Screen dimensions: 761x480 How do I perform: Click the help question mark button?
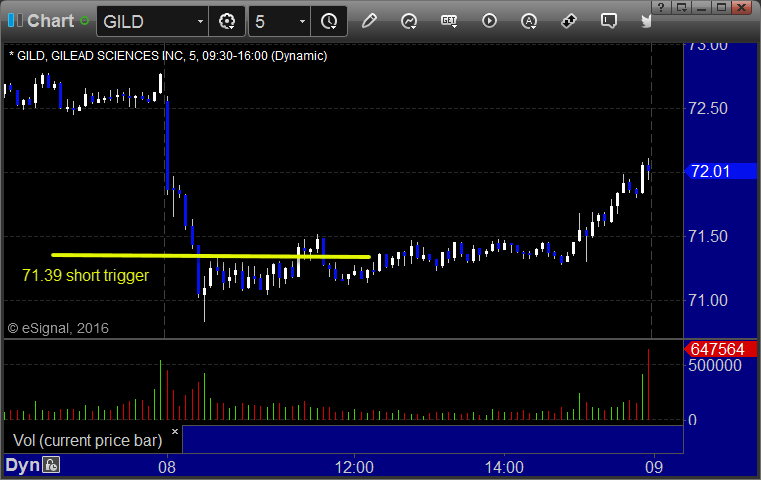coord(661,7)
